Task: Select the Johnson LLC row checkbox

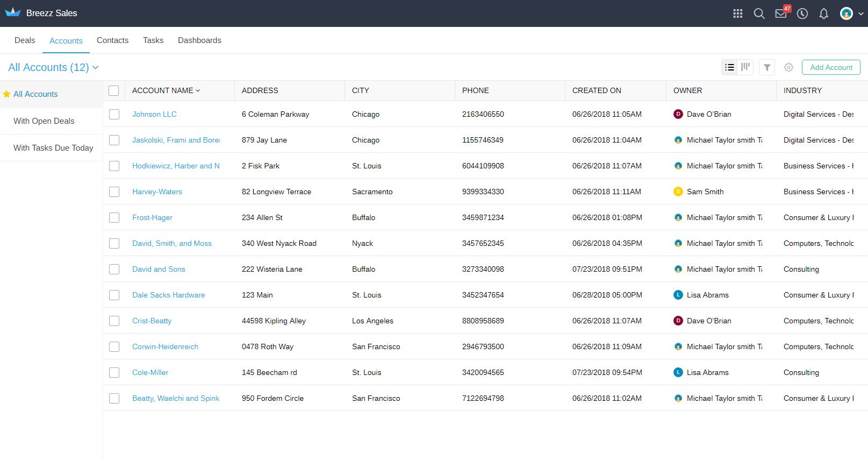Action: click(x=114, y=114)
